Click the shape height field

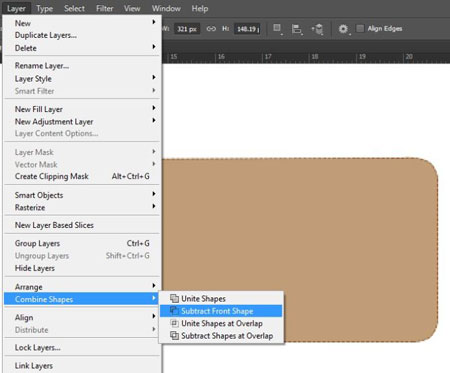coord(247,29)
